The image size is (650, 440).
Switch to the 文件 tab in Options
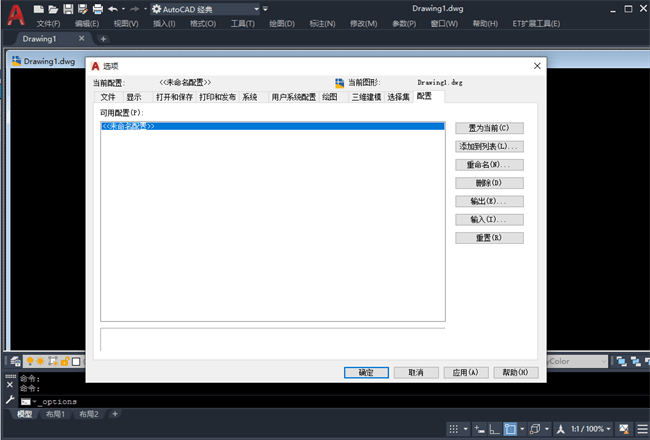pyautogui.click(x=108, y=97)
